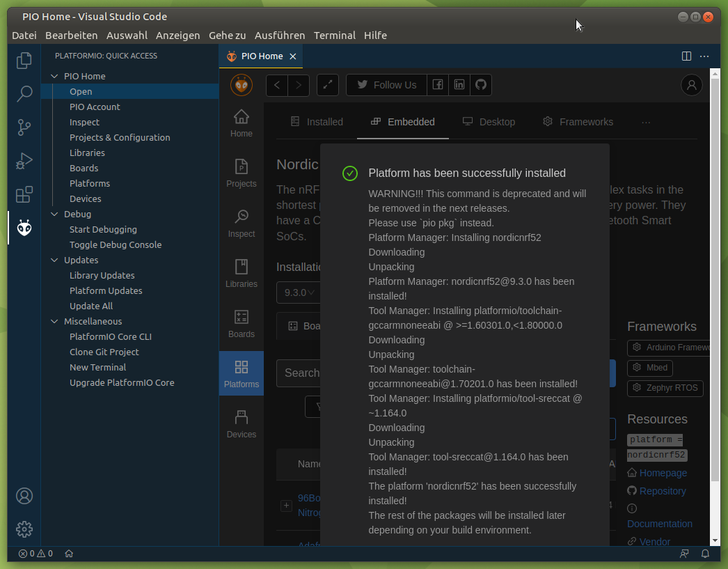Image resolution: width=728 pixels, height=569 pixels.
Task: Open the Terminal menu
Action: click(x=335, y=36)
